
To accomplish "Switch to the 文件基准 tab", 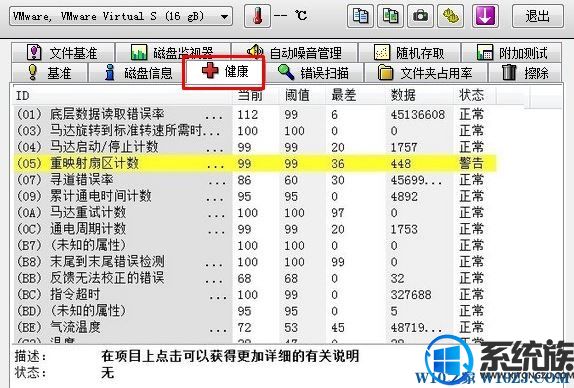I will click(63, 53).
